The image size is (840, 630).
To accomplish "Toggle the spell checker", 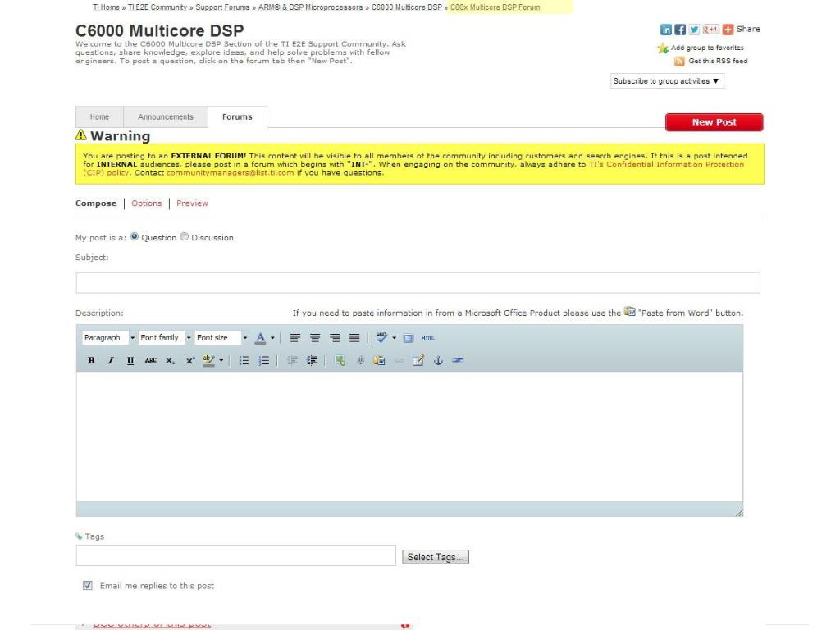I will pyautogui.click(x=381, y=338).
